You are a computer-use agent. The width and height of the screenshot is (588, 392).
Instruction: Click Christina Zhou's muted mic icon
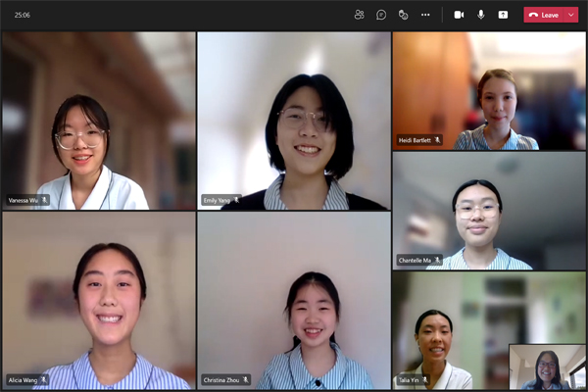click(x=246, y=379)
